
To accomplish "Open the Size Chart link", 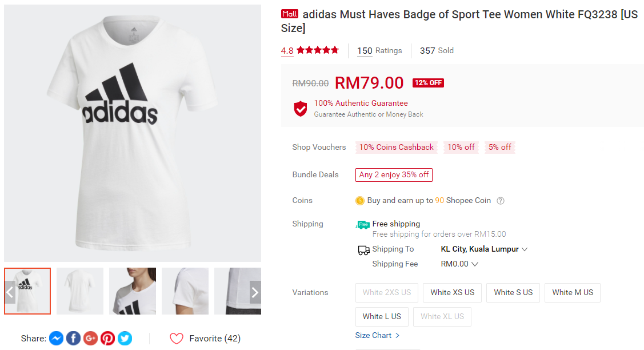I will (x=377, y=336).
